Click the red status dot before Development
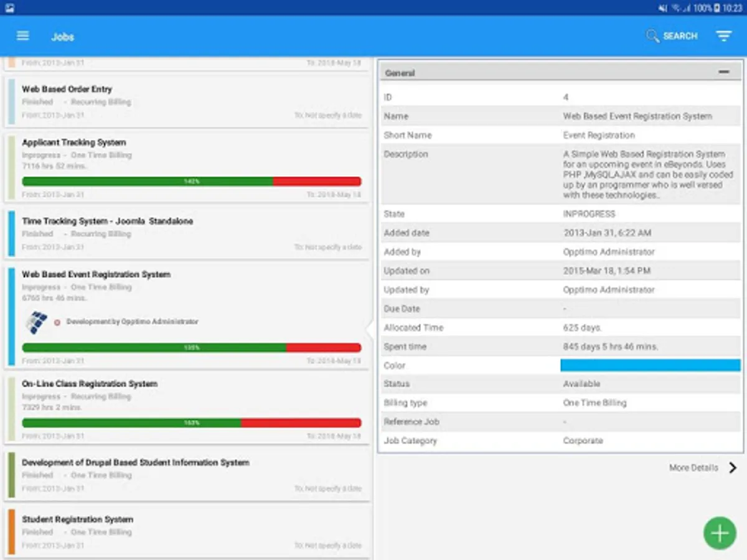Image resolution: width=747 pixels, height=560 pixels. (57, 322)
